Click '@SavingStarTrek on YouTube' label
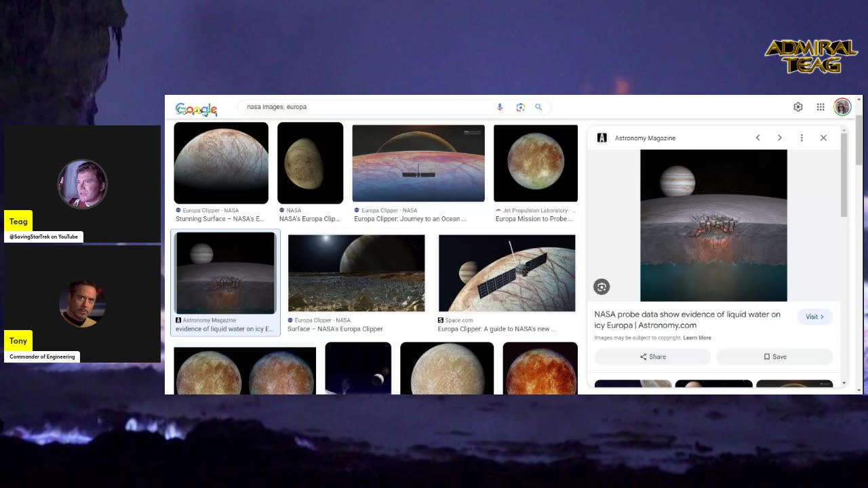This screenshot has width=868, height=488. point(44,237)
